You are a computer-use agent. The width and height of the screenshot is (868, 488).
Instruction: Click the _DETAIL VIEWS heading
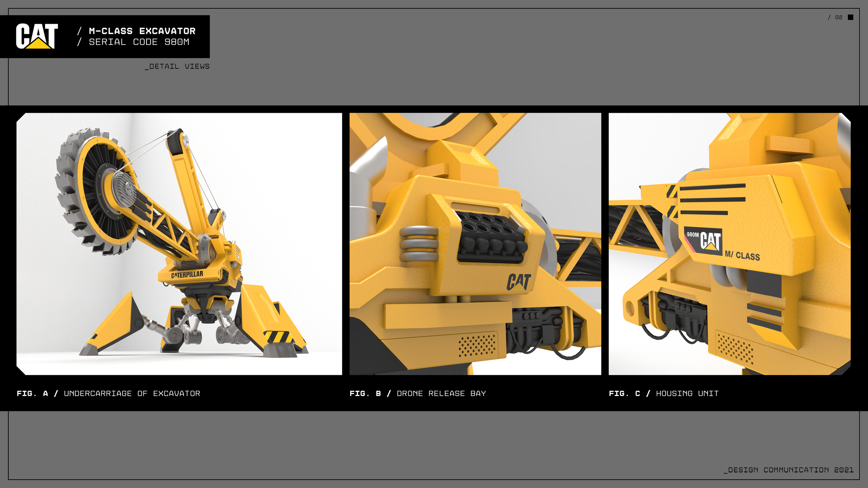tap(177, 66)
